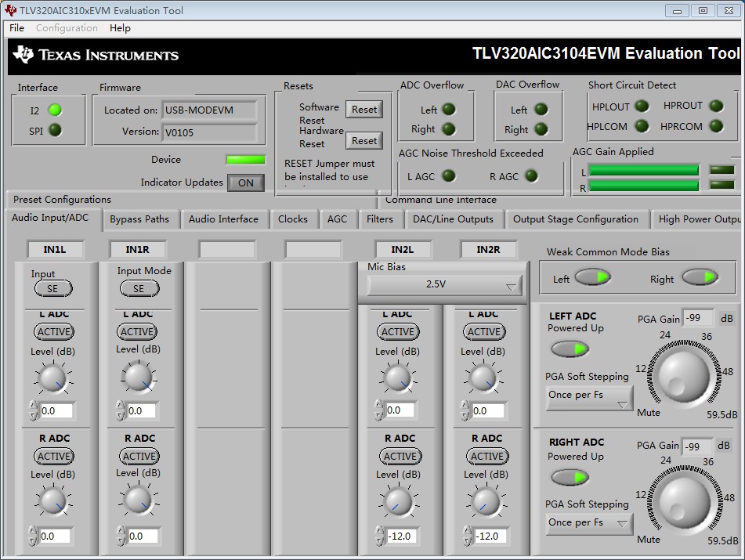
Task: Click the LEFT ADC PGA Gain value field
Action: tap(699, 318)
